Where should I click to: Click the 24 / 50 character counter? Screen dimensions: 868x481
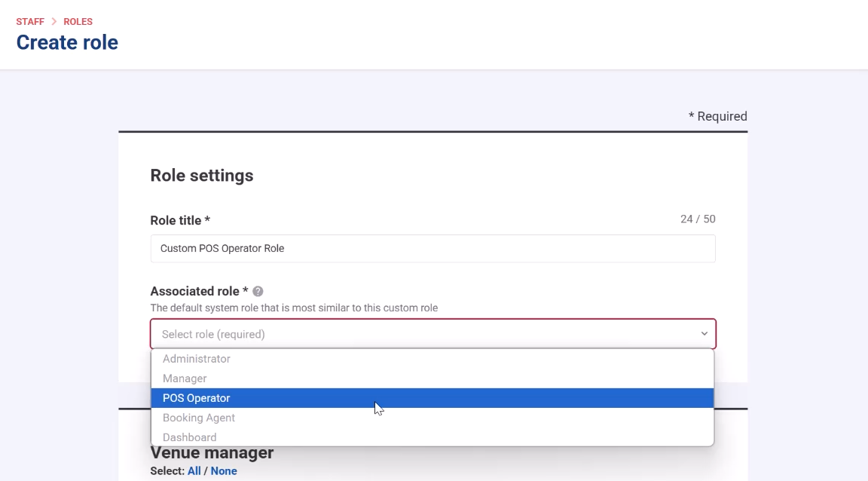[698, 219]
